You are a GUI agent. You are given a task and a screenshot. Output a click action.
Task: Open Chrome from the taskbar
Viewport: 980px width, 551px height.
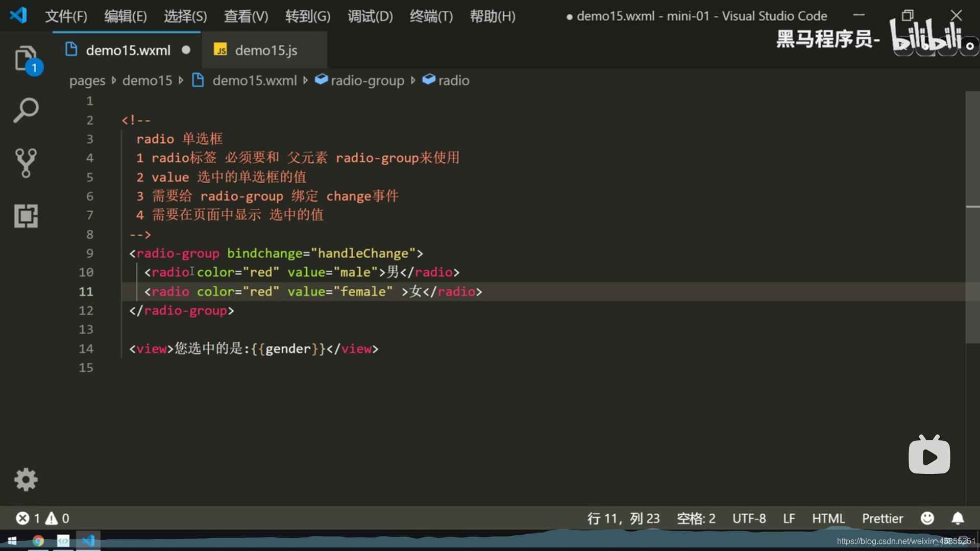(x=38, y=541)
